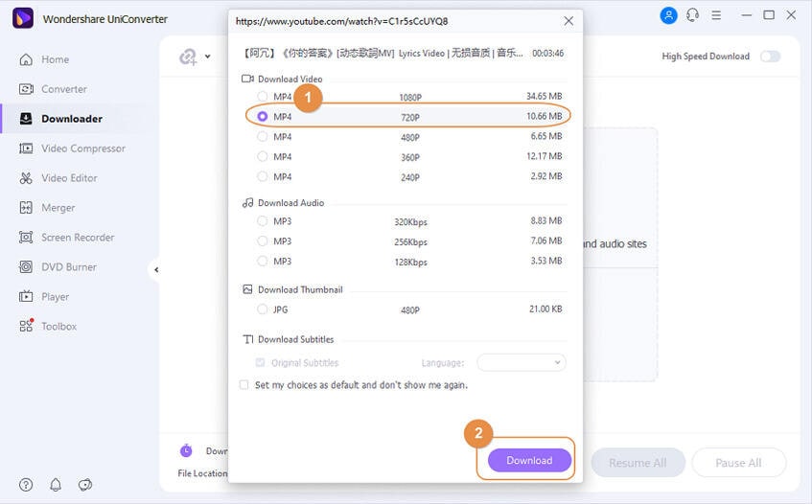Open the Player icon

click(x=26, y=296)
